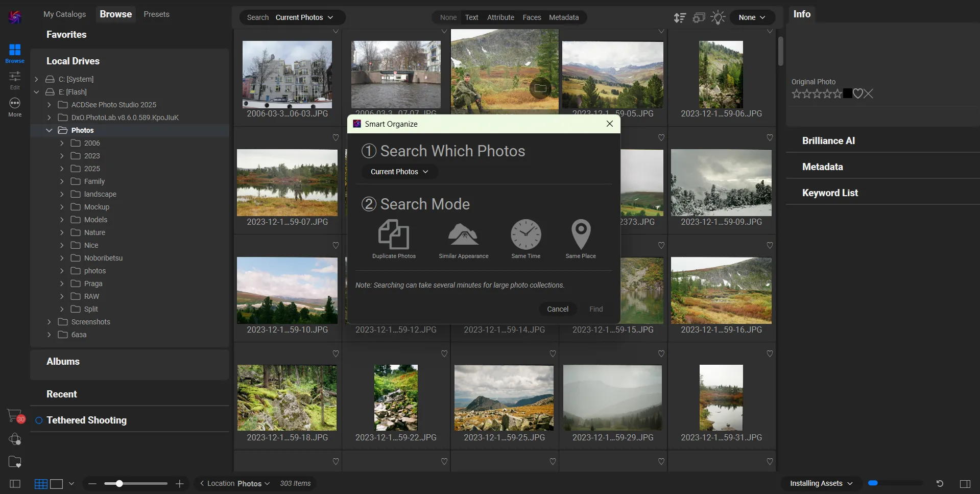980x494 pixels.
Task: Switch to grid thumbnail view
Action: click(x=41, y=483)
